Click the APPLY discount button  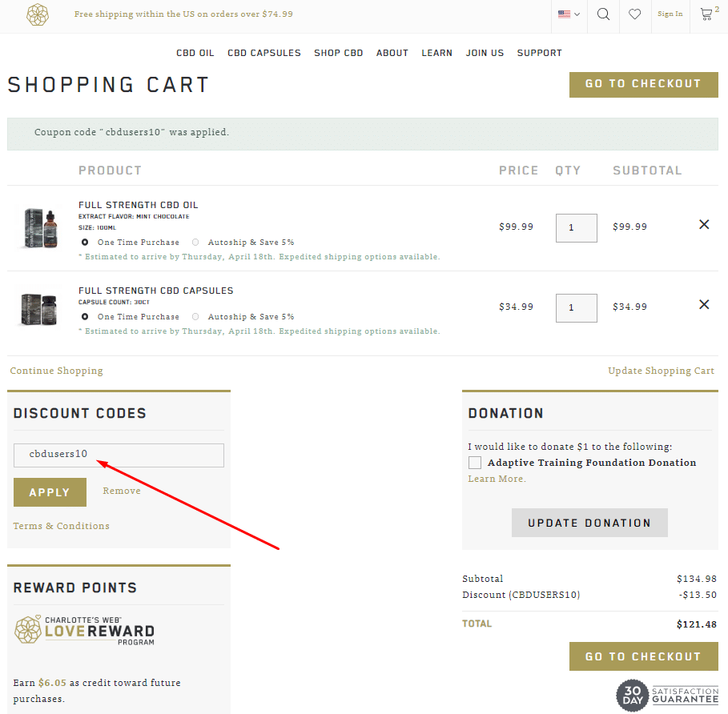pos(50,492)
